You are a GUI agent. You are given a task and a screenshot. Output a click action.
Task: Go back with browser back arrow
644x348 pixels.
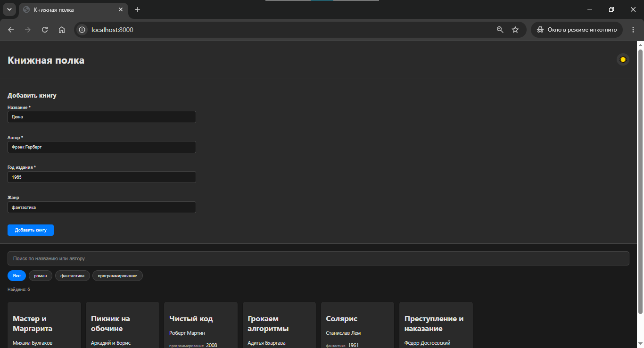[11, 30]
